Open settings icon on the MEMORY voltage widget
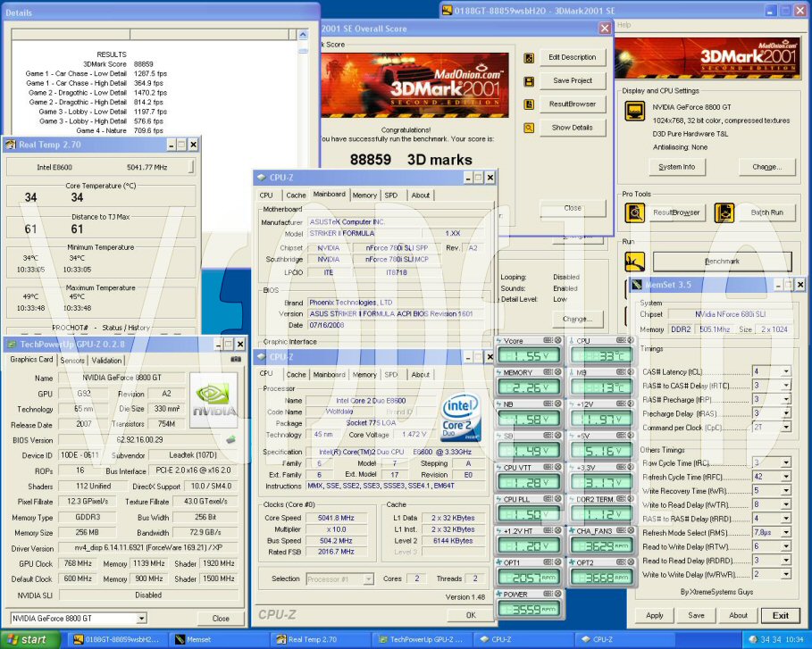The height and width of the screenshot is (649, 812). (x=548, y=372)
